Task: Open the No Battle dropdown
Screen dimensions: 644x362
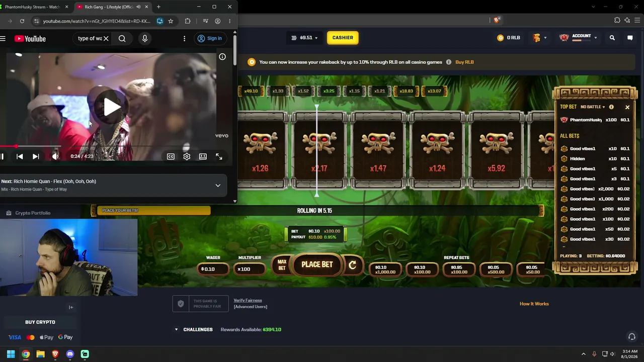Action: click(593, 107)
